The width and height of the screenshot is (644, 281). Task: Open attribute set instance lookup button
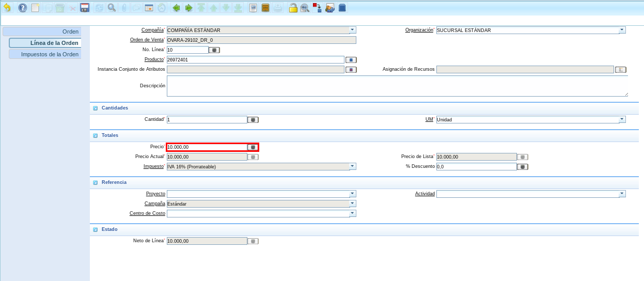351,70
